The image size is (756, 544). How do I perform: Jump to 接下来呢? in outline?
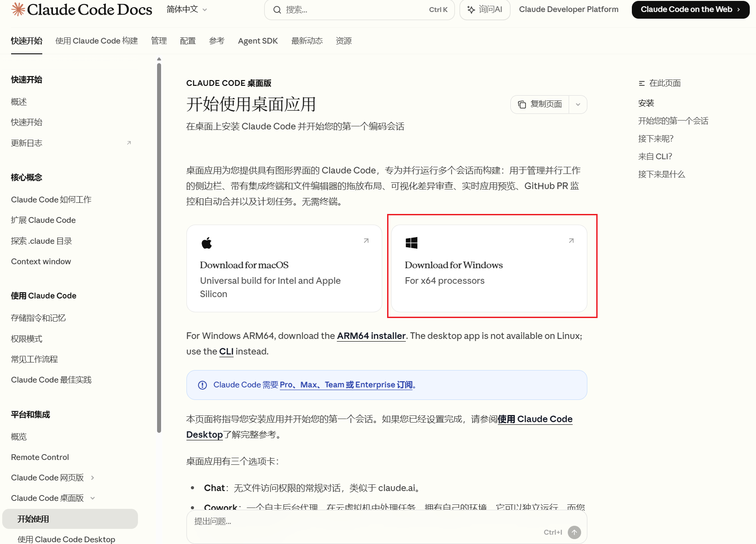point(656,139)
